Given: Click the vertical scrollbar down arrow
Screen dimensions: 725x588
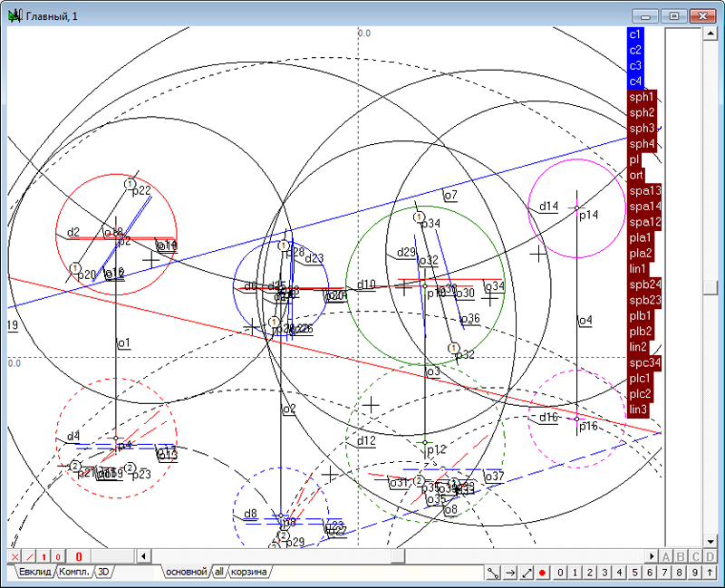Looking at the screenshot, I should 710,541.
